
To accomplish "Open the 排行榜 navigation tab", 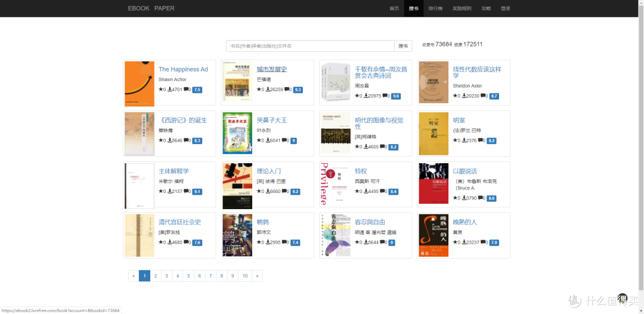I will (435, 8).
